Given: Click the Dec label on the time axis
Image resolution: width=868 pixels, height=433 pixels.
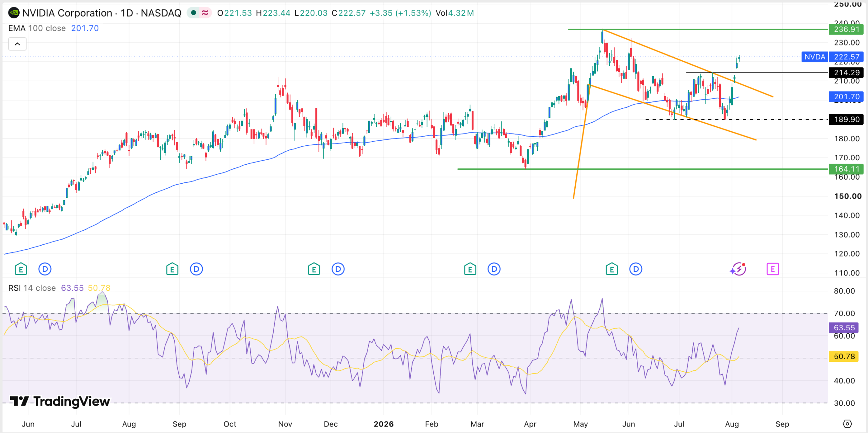Looking at the screenshot, I should 331,424.
